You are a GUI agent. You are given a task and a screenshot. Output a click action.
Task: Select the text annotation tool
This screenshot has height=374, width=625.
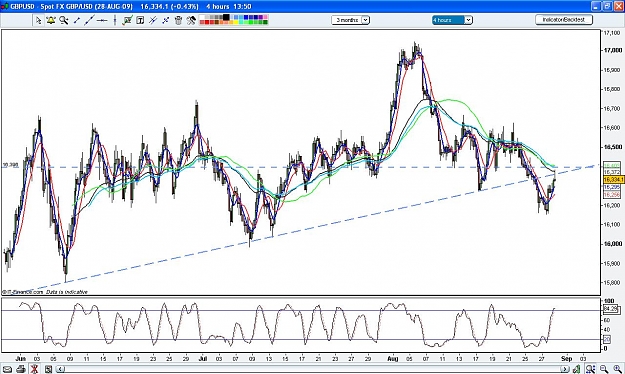point(140,20)
